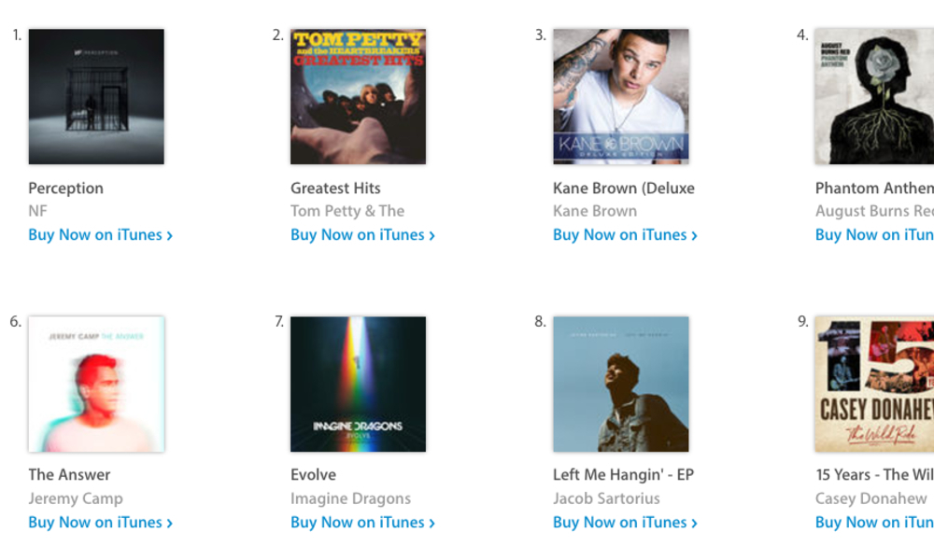Select the Imagine Dragons artist name
Image resolution: width=934 pixels, height=560 pixels.
pos(351,498)
